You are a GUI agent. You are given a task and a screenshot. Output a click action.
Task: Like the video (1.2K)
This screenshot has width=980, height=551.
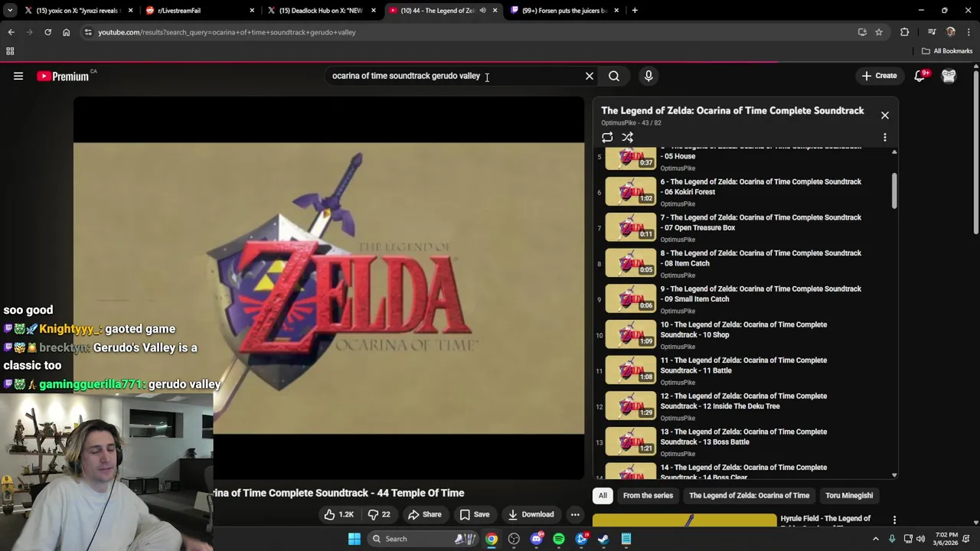338,514
